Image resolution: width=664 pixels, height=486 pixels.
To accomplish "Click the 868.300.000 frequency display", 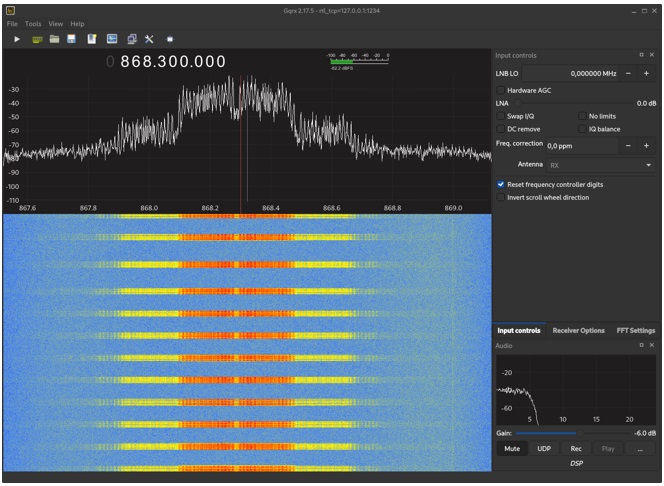I will (173, 62).
